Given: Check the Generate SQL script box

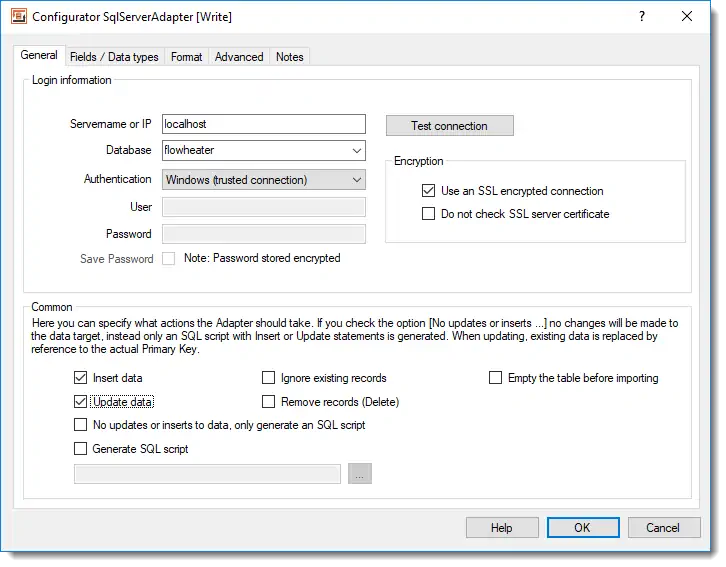Looking at the screenshot, I should [81, 449].
